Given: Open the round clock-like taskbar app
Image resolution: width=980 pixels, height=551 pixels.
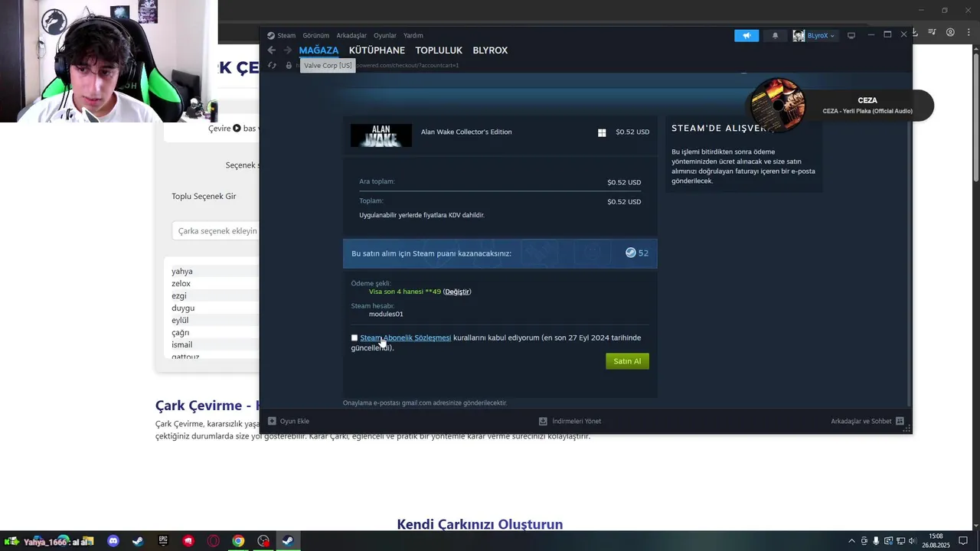Looking at the screenshot, I should click(x=263, y=541).
